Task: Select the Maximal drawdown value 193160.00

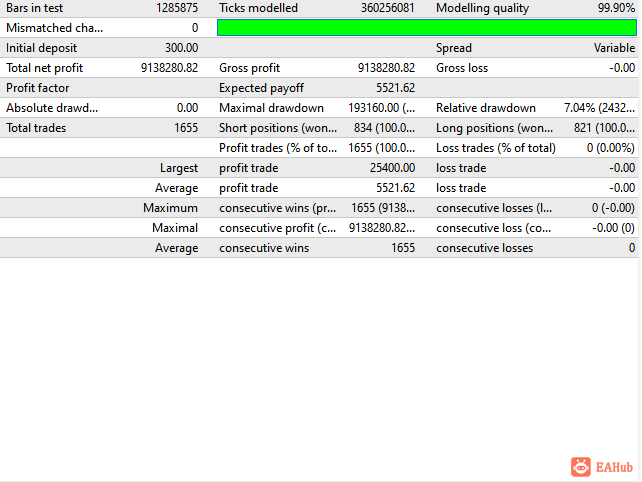Action: click(381, 108)
